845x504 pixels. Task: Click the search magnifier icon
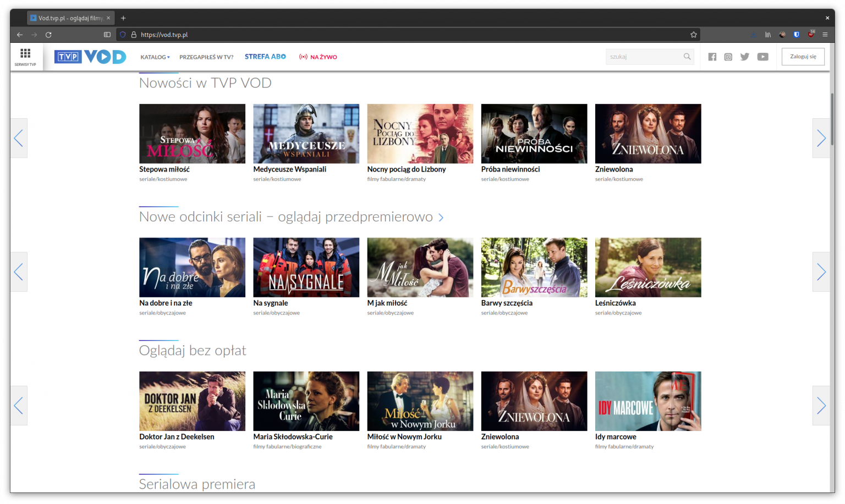click(687, 57)
